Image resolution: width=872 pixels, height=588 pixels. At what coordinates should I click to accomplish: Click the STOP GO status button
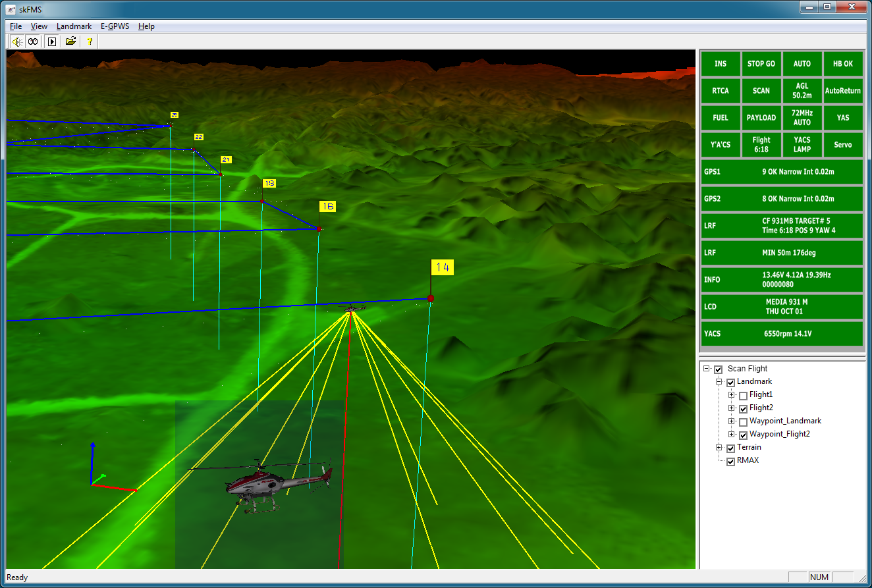761,64
